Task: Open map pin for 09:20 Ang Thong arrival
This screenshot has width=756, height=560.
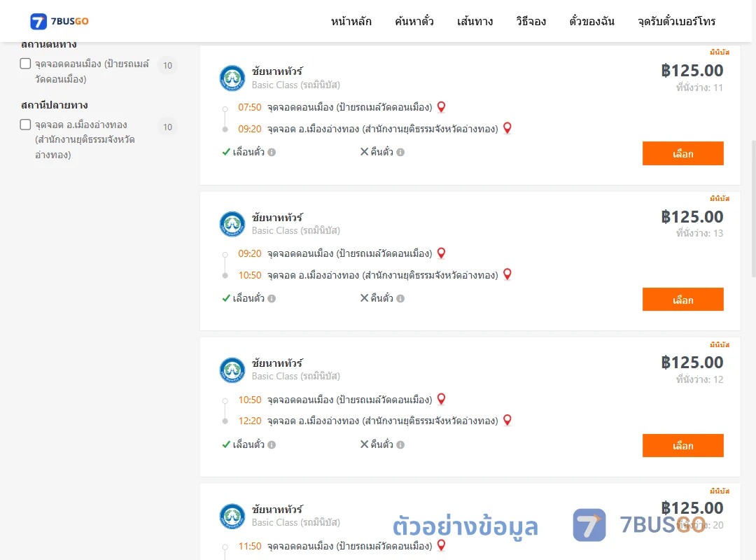Action: pos(507,128)
